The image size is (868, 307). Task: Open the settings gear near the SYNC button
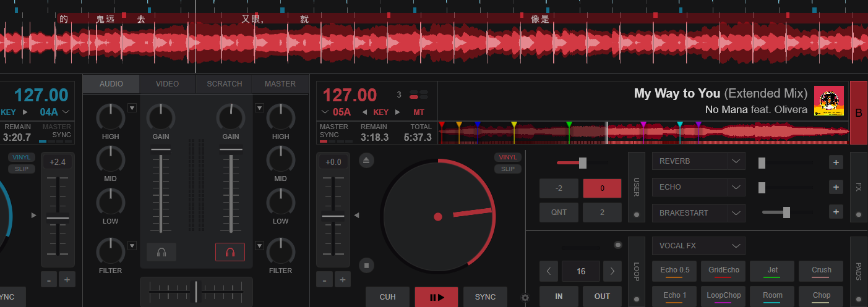coord(525,298)
